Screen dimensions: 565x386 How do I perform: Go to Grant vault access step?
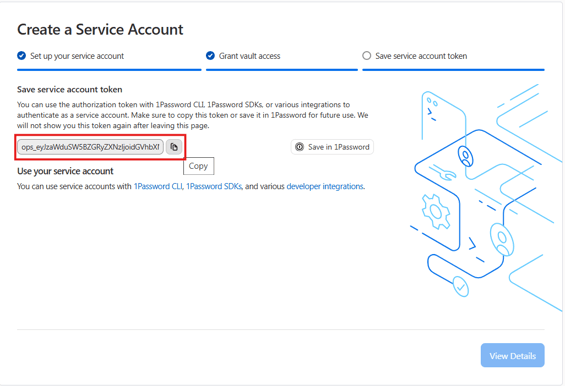(x=249, y=56)
